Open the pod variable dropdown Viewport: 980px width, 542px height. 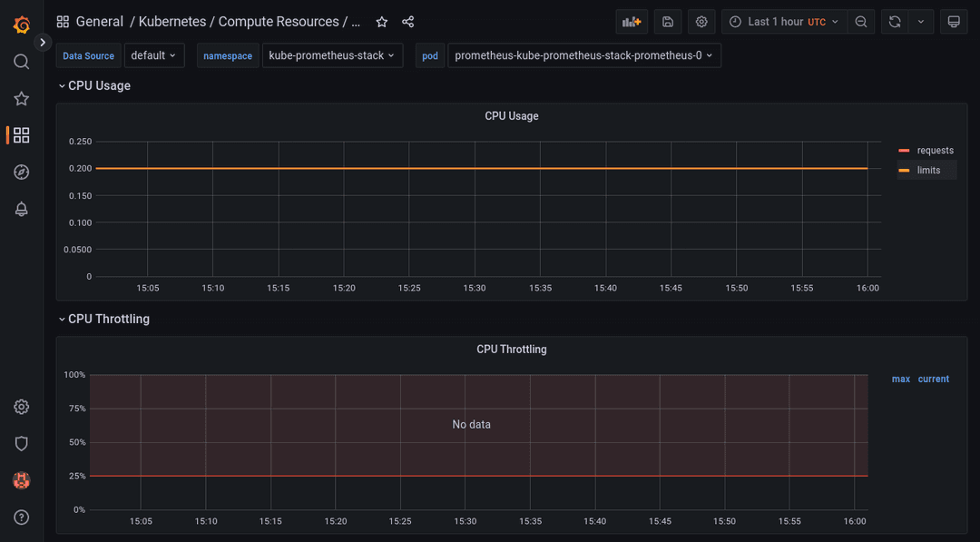586,55
